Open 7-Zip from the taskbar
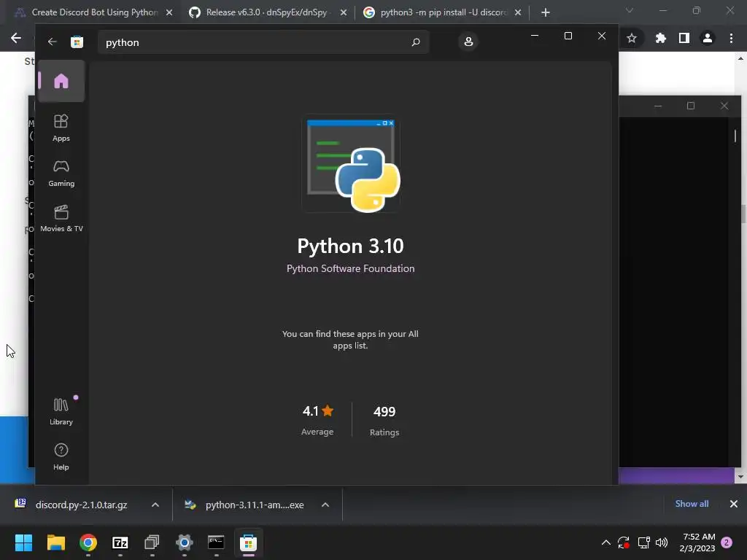747x560 pixels. (120, 542)
